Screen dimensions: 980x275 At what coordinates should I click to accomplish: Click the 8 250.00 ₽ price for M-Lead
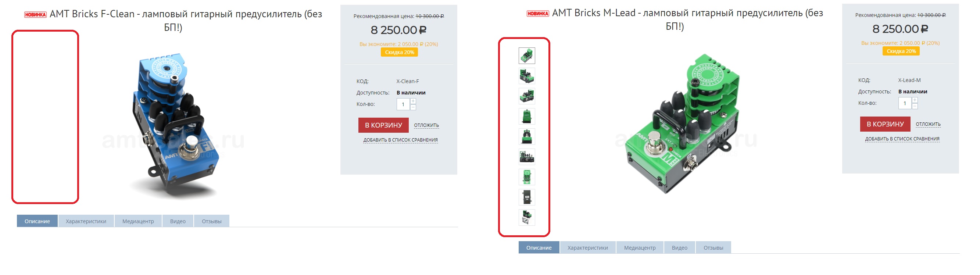pos(900,29)
